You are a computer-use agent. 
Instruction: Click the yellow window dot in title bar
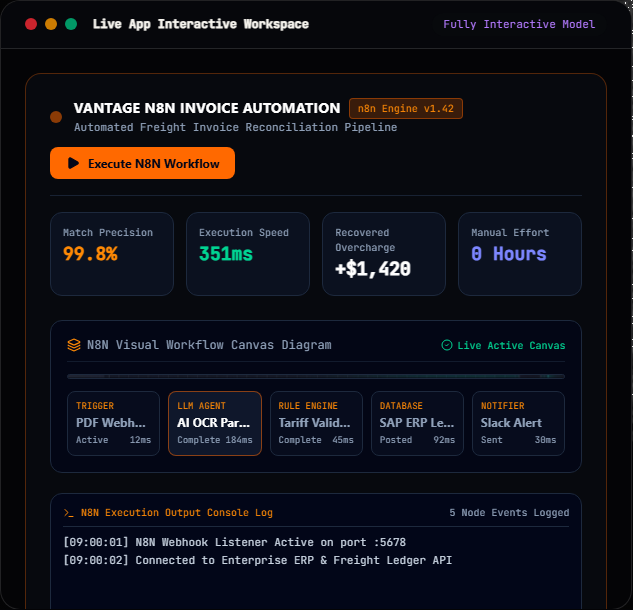pyautogui.click(x=51, y=24)
